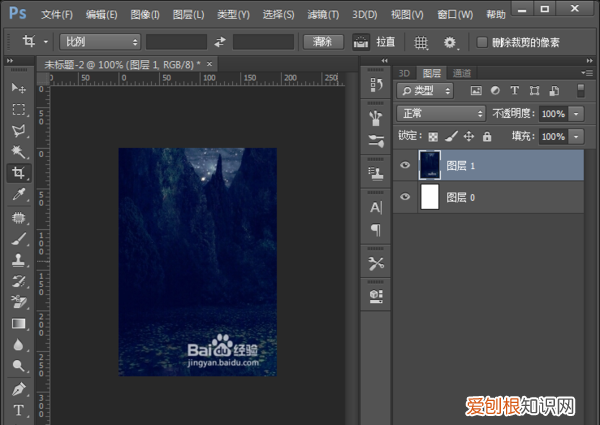Open the 窗口(W) menu
The image size is (600, 425).
coord(455,15)
